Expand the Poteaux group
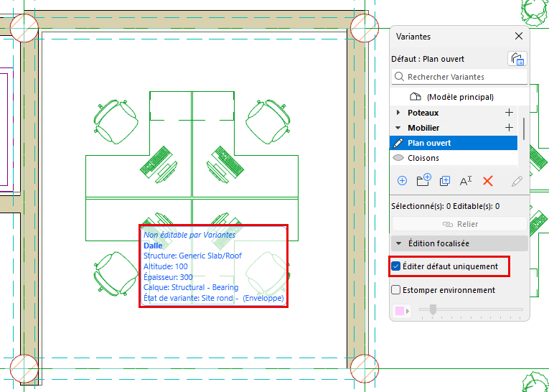 coord(398,113)
